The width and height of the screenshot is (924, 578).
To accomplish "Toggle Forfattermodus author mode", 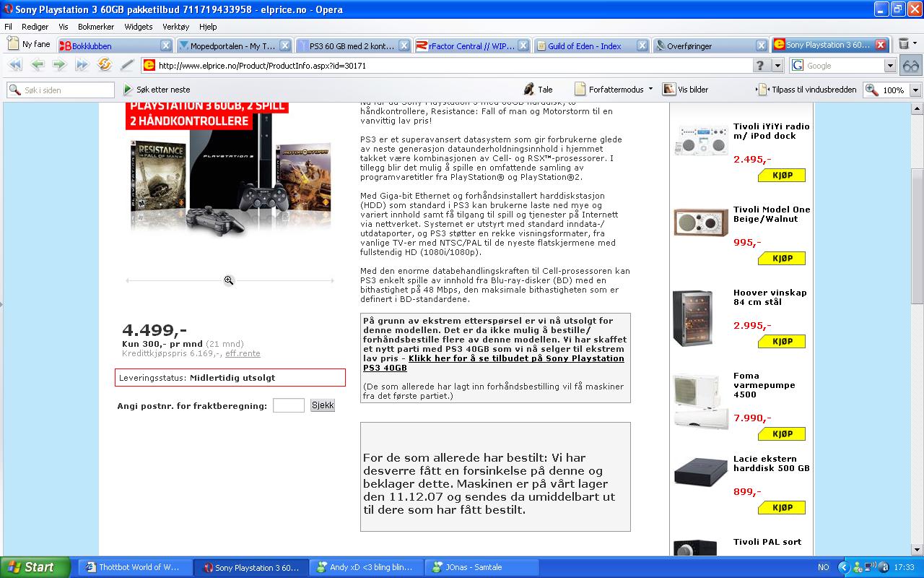I will pyautogui.click(x=609, y=90).
